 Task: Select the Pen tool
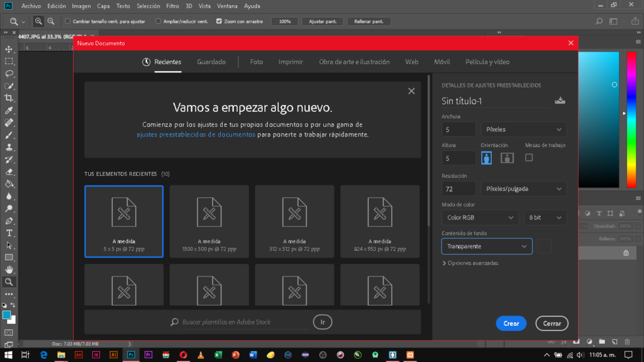coord(9,221)
